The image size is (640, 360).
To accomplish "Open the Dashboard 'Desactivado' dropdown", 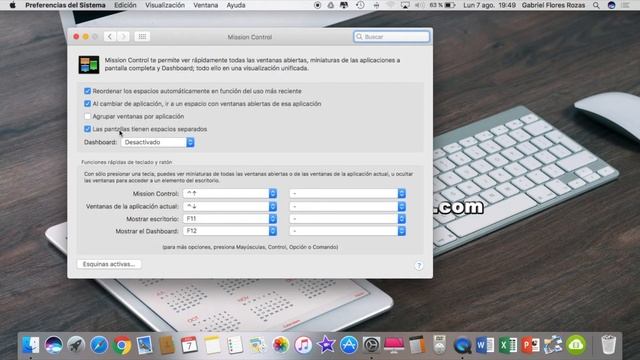I will coord(158,142).
